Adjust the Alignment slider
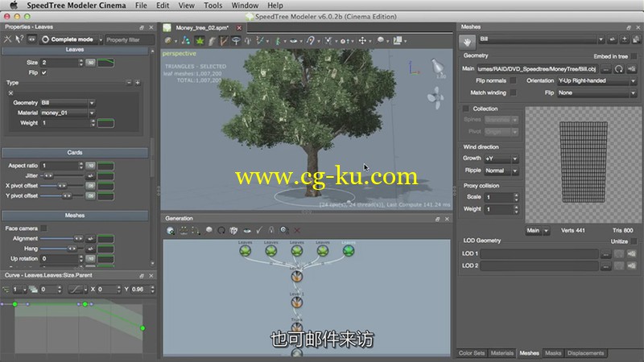The image size is (644, 362). [x=62, y=238]
